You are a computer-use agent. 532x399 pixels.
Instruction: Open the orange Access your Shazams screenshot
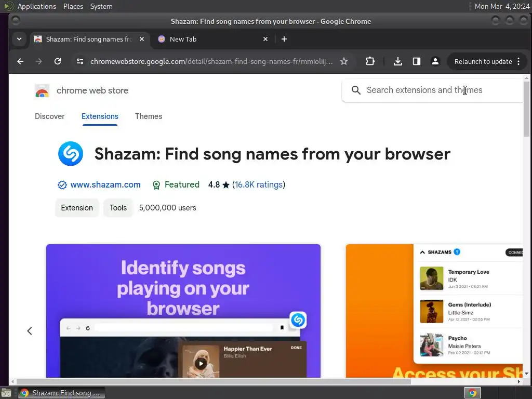(434, 311)
